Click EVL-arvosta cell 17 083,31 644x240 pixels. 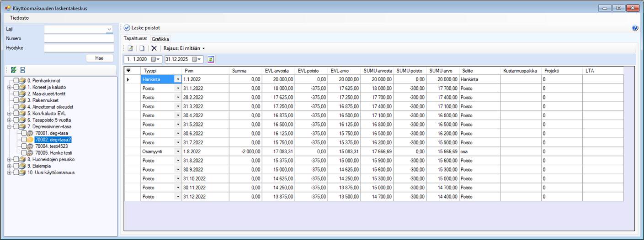tap(278, 151)
